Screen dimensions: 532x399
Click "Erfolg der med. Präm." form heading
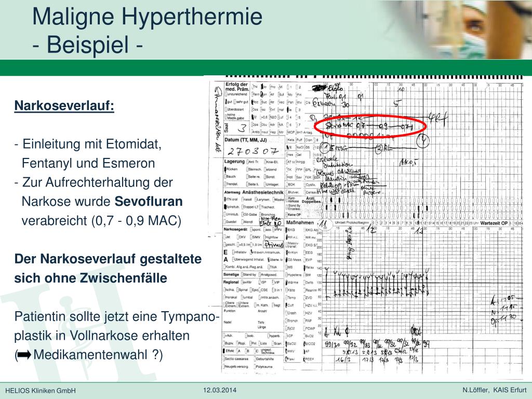tap(236, 86)
